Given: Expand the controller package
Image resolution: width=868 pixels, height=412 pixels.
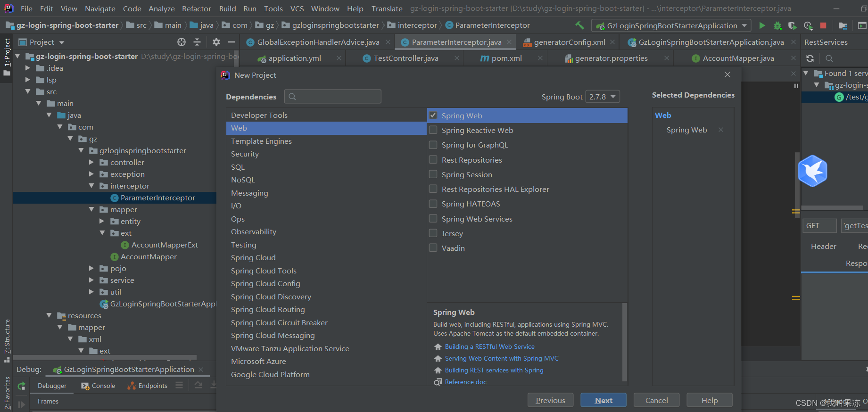Looking at the screenshot, I should coord(91,162).
